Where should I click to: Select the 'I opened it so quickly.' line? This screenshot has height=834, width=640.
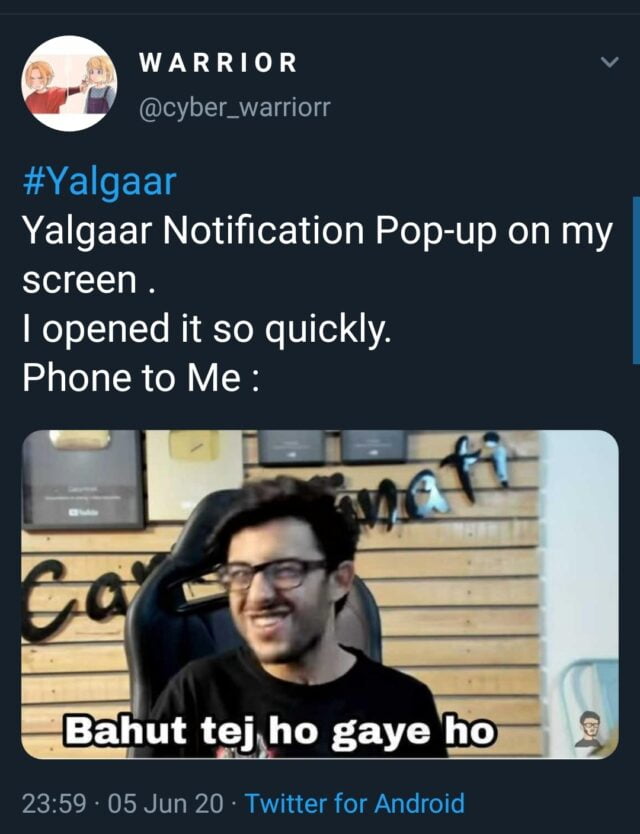pyautogui.click(x=206, y=329)
